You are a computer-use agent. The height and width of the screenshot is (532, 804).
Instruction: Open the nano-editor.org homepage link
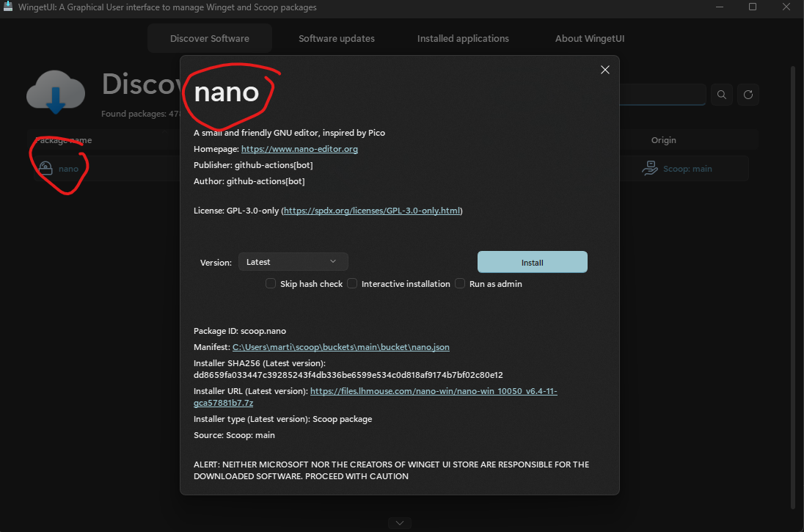(x=299, y=149)
